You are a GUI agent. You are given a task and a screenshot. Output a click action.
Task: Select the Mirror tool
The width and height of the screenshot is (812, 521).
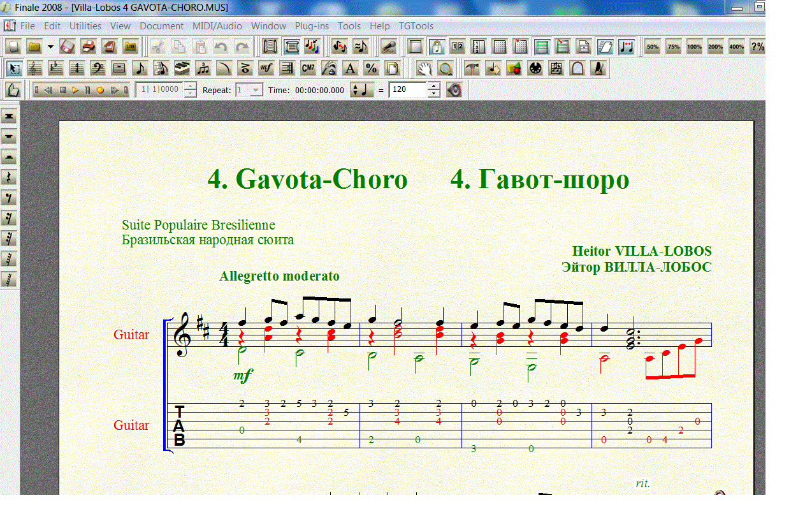[577, 68]
